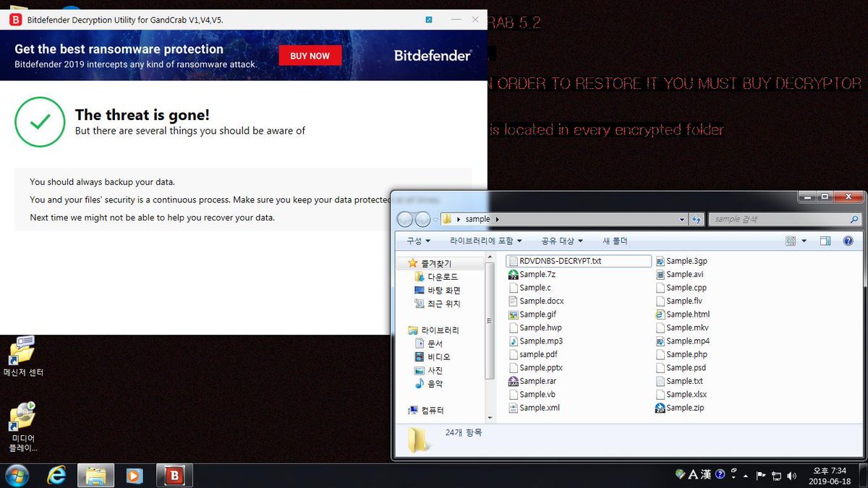The image size is (868, 488).
Task: Click the search magnifier icon
Action: pos(854,219)
